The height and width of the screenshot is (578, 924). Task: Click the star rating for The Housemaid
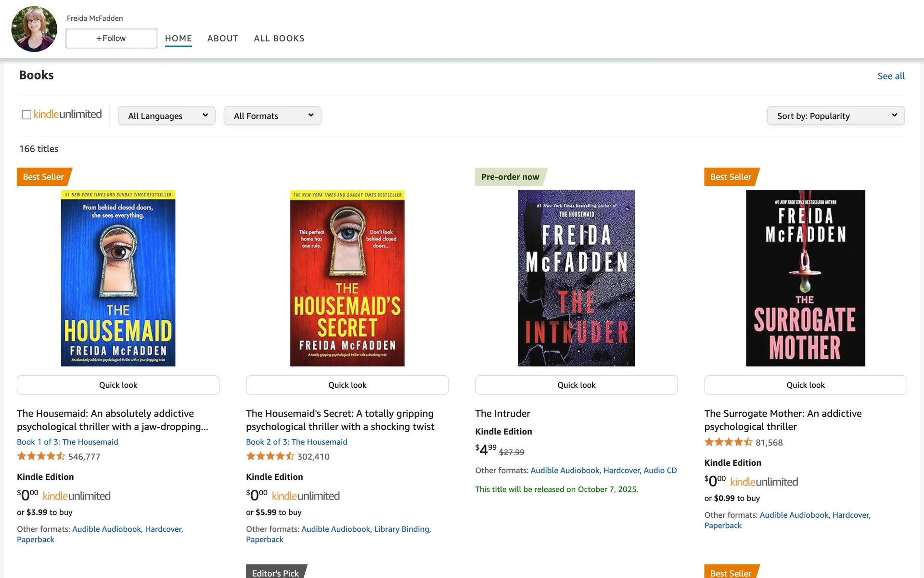(x=41, y=456)
